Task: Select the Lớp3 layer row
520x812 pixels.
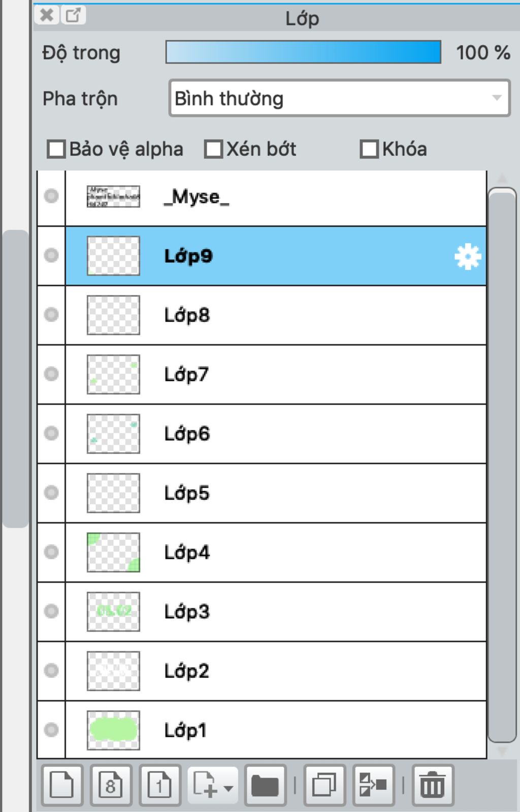Action: tap(276, 612)
